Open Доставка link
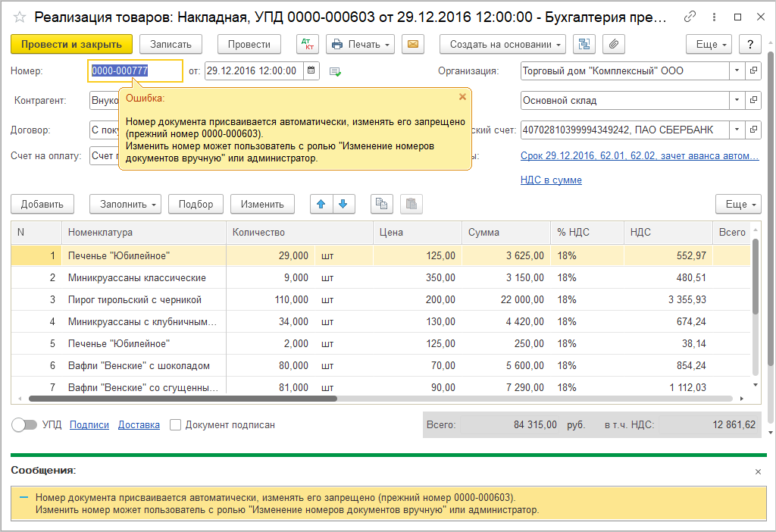The height and width of the screenshot is (532, 776). [x=139, y=424]
